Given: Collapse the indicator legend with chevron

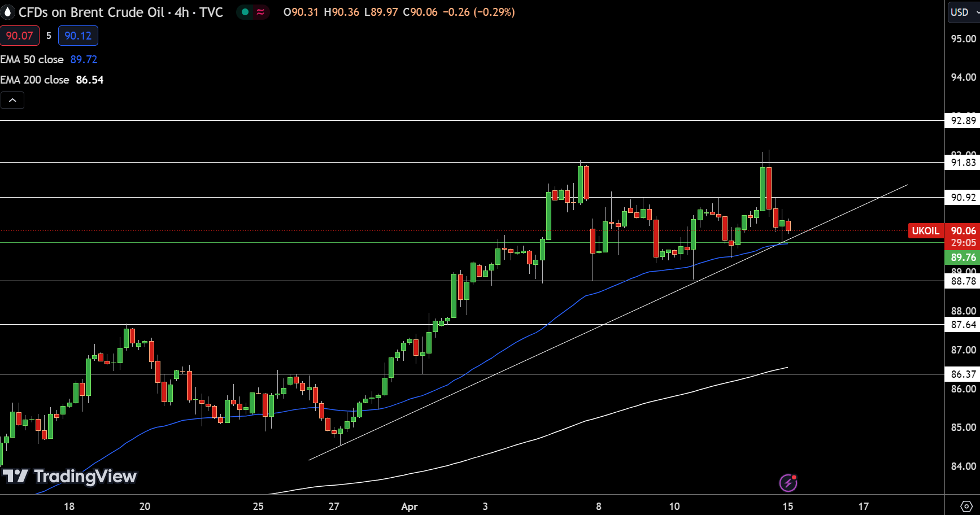Looking at the screenshot, I should pyautogui.click(x=12, y=101).
